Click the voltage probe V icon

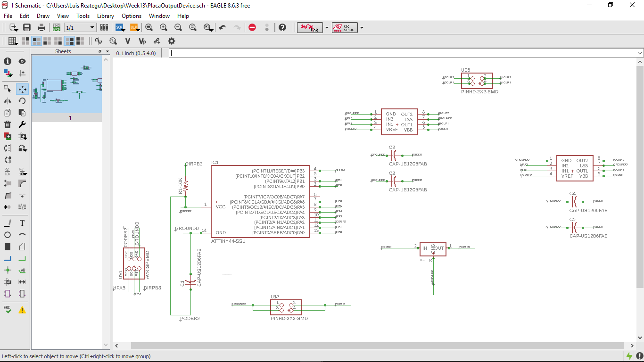click(127, 41)
